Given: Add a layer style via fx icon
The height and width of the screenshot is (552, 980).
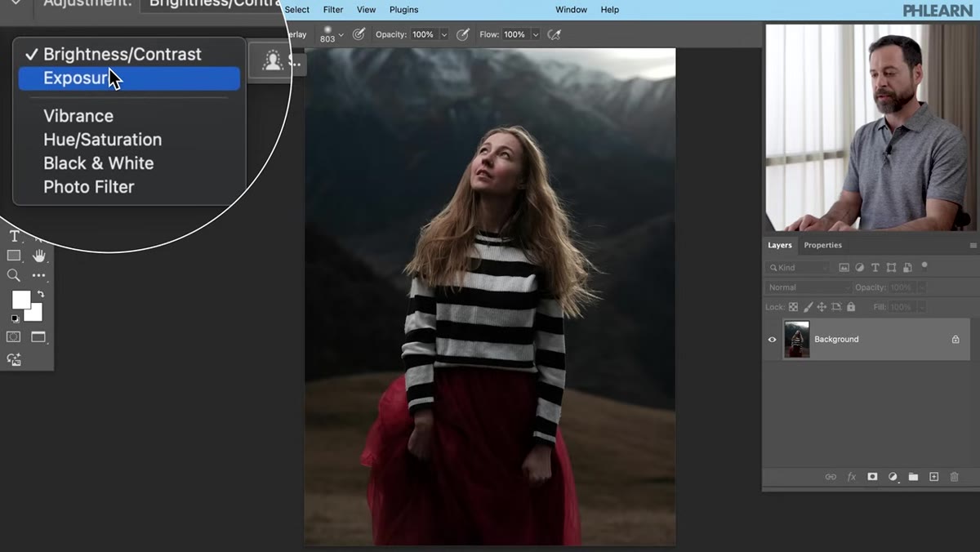Looking at the screenshot, I should [851, 477].
